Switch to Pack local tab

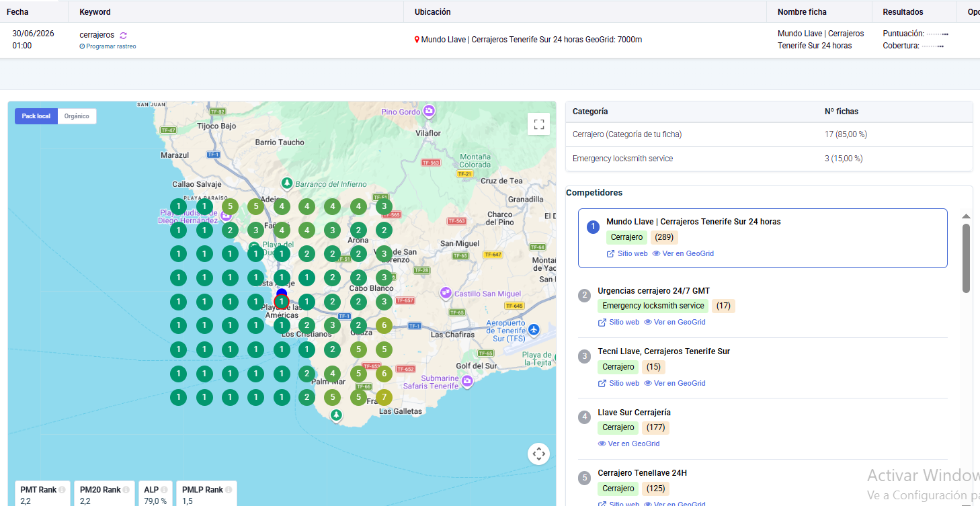[x=36, y=116]
